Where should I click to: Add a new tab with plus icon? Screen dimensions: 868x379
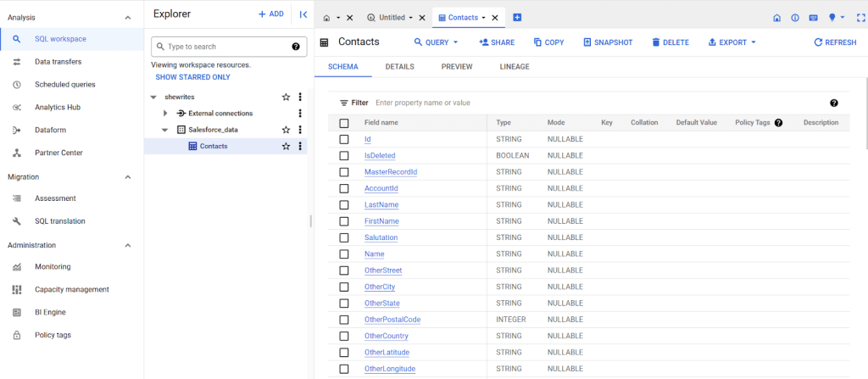click(518, 18)
